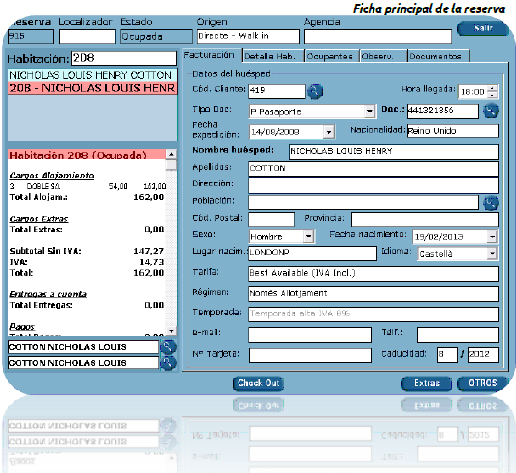516x473 pixels.
Task: Click the Agencia input field
Action: 378,37
